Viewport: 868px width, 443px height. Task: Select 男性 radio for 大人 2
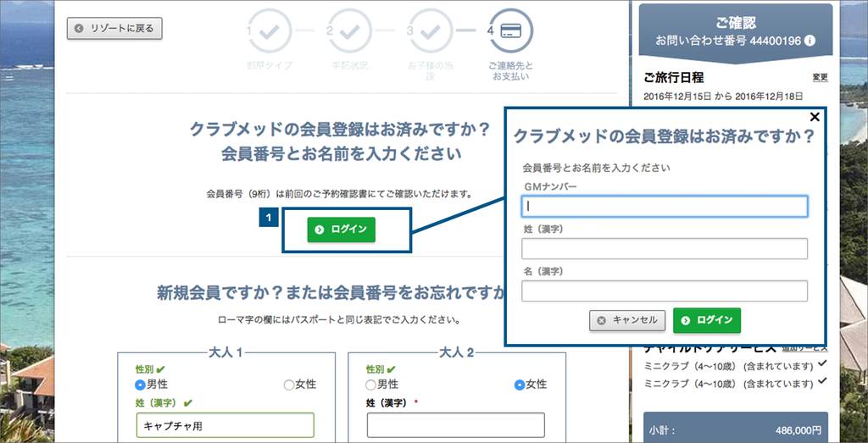click(370, 385)
